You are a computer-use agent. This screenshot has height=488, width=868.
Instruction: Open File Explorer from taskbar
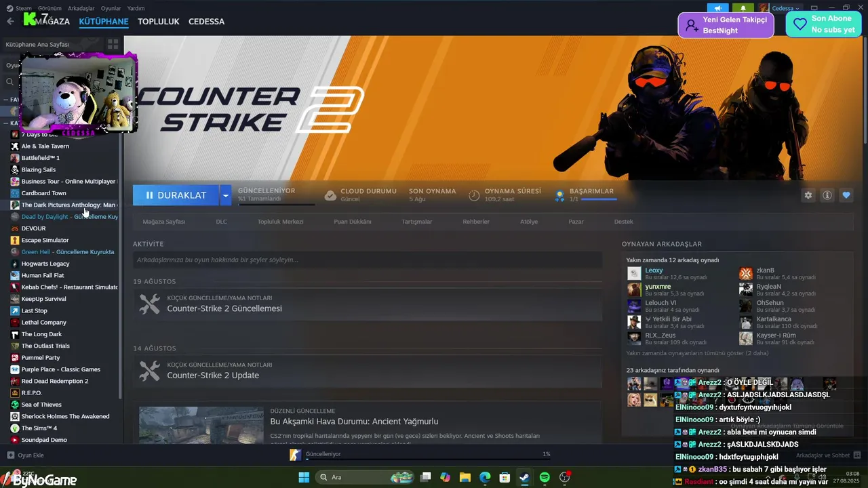465,477
